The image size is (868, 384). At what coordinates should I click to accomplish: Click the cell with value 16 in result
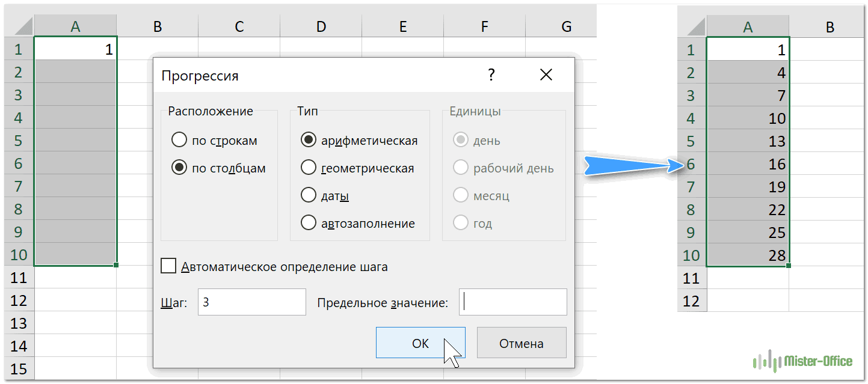(748, 164)
